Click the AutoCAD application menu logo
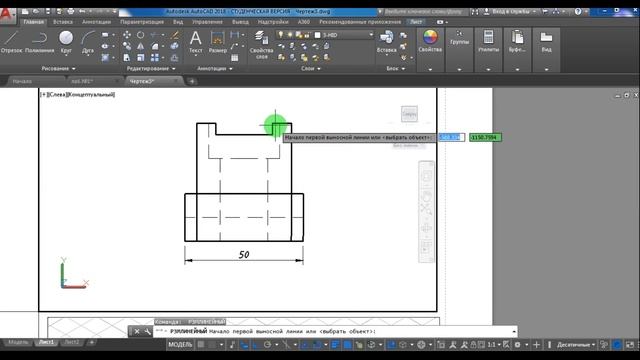This screenshot has width=640, height=360. click(7, 16)
